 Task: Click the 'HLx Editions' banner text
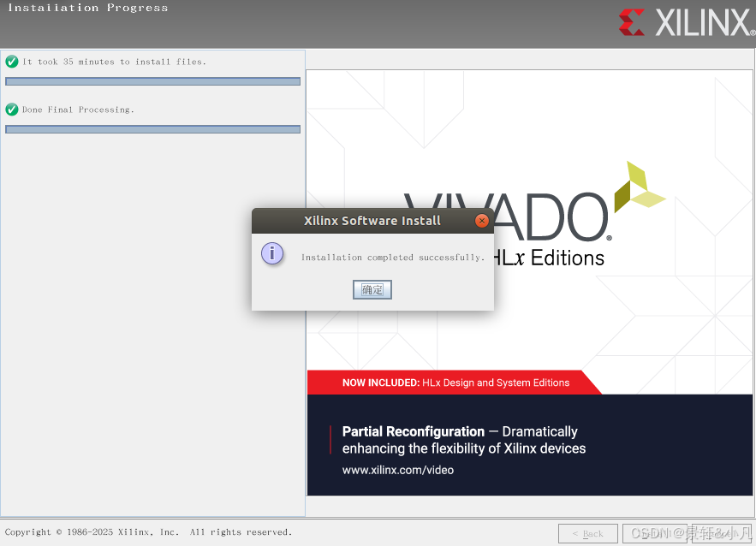[x=549, y=258]
